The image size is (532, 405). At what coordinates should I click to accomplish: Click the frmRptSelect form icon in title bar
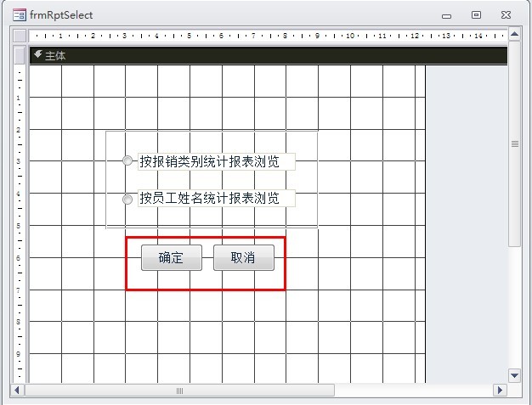click(20, 15)
